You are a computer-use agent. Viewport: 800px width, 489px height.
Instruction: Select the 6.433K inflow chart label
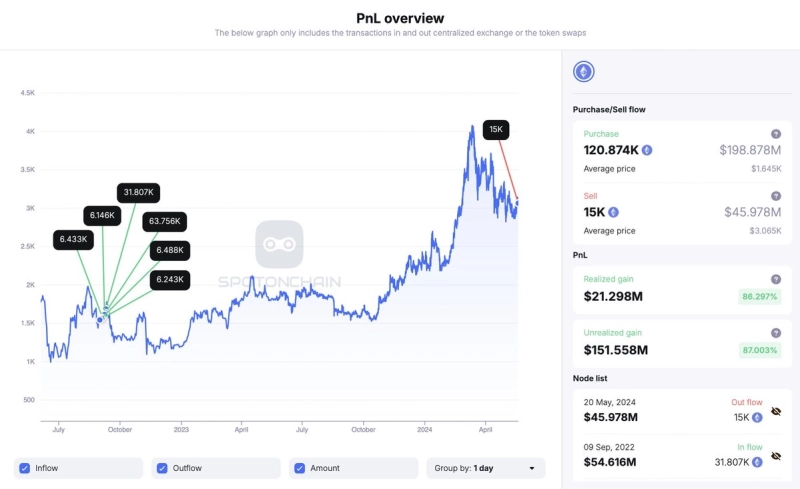coord(75,240)
